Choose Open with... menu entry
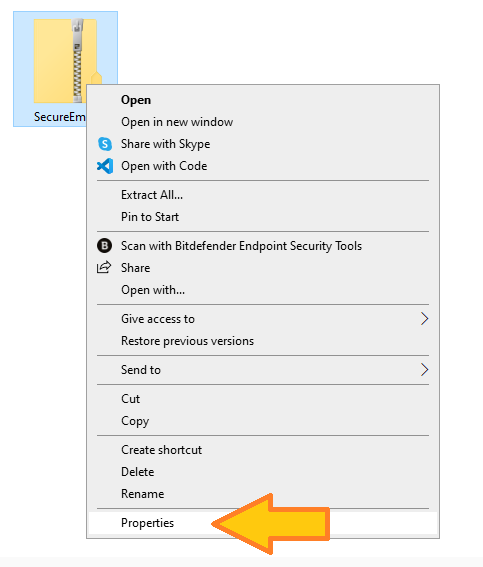 (153, 290)
